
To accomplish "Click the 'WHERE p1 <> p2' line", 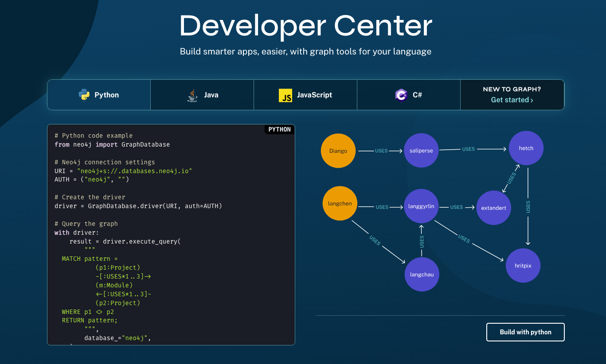I will [x=88, y=312].
